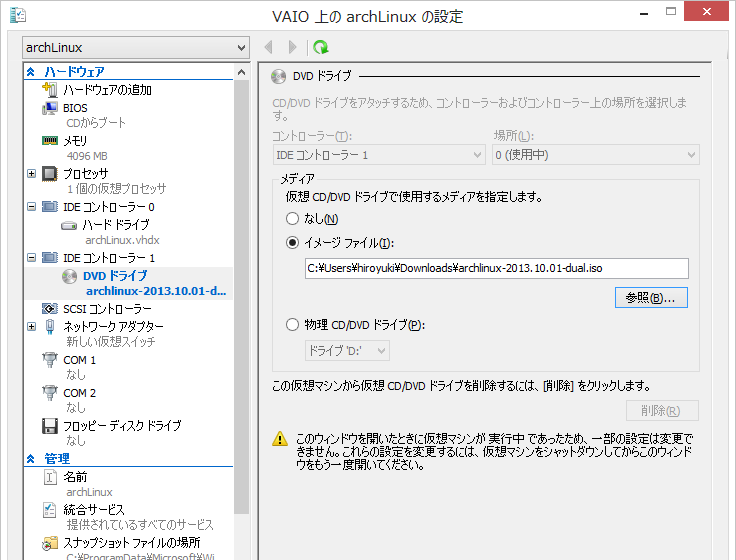Select the COM 1 tree item

point(79,360)
